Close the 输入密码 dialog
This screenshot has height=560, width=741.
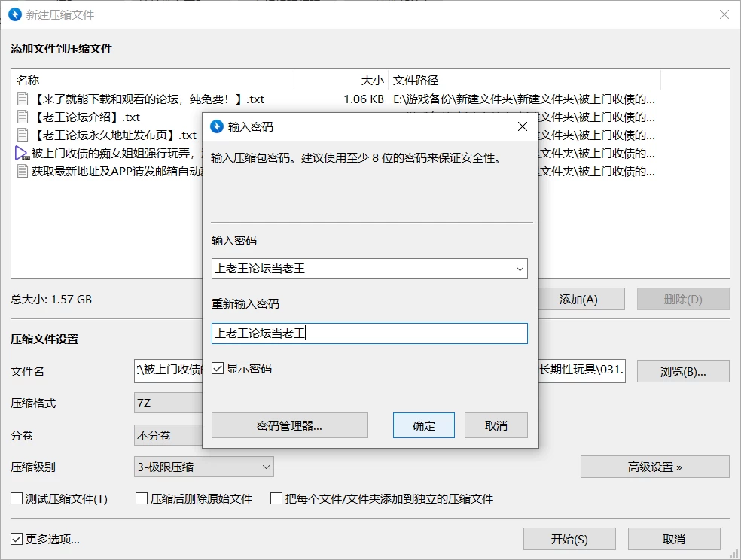tap(522, 126)
